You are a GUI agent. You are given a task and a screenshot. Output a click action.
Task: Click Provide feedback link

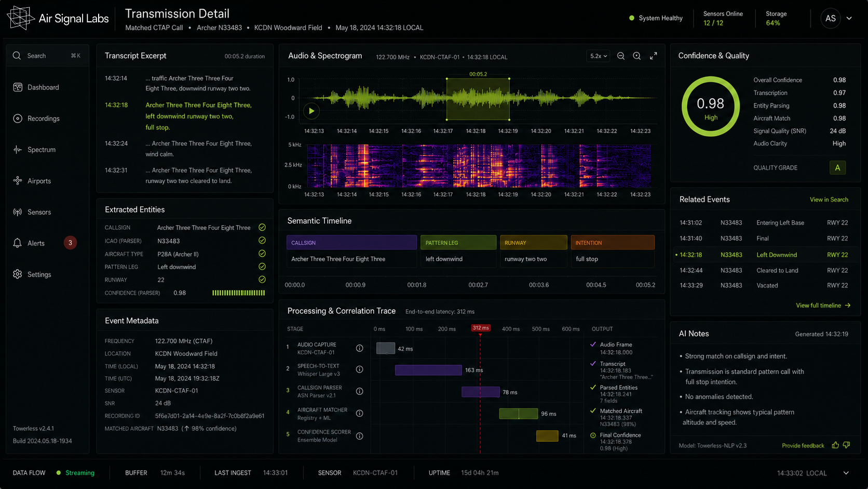coord(803,445)
